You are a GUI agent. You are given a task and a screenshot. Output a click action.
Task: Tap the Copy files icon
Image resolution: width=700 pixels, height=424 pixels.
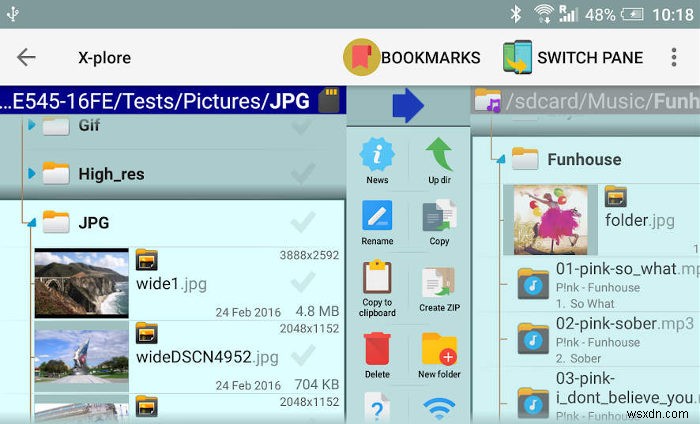click(439, 215)
